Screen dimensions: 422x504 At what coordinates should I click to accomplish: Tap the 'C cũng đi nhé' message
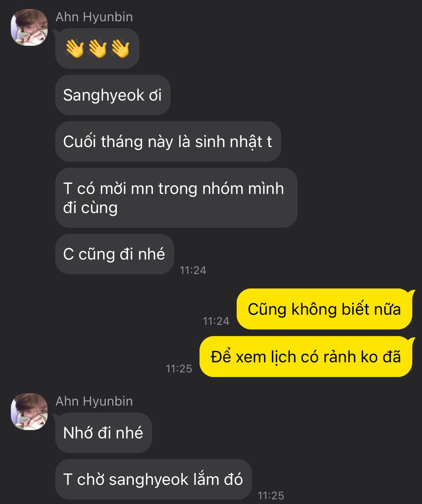coord(114,254)
